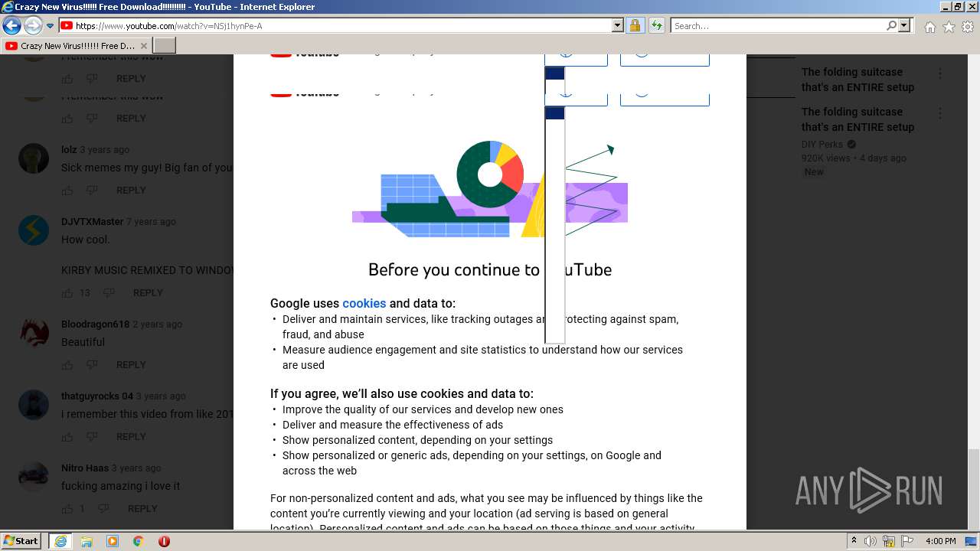Click the search magnifier icon
980x551 pixels.
pyautogui.click(x=891, y=25)
